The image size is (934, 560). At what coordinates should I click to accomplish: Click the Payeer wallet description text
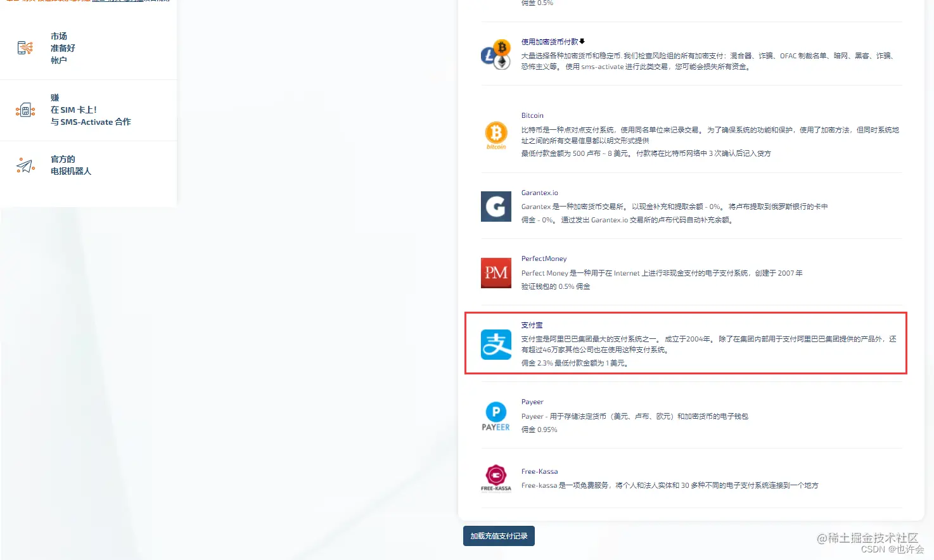pos(635,416)
